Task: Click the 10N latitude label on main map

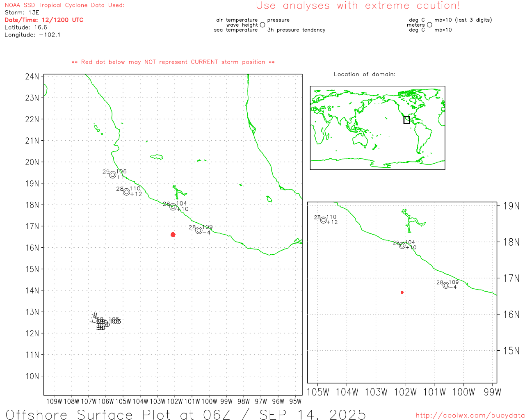Action: pos(32,376)
